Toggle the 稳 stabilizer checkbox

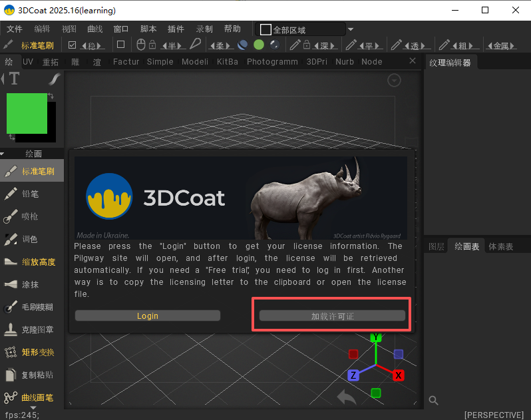[x=73, y=45]
